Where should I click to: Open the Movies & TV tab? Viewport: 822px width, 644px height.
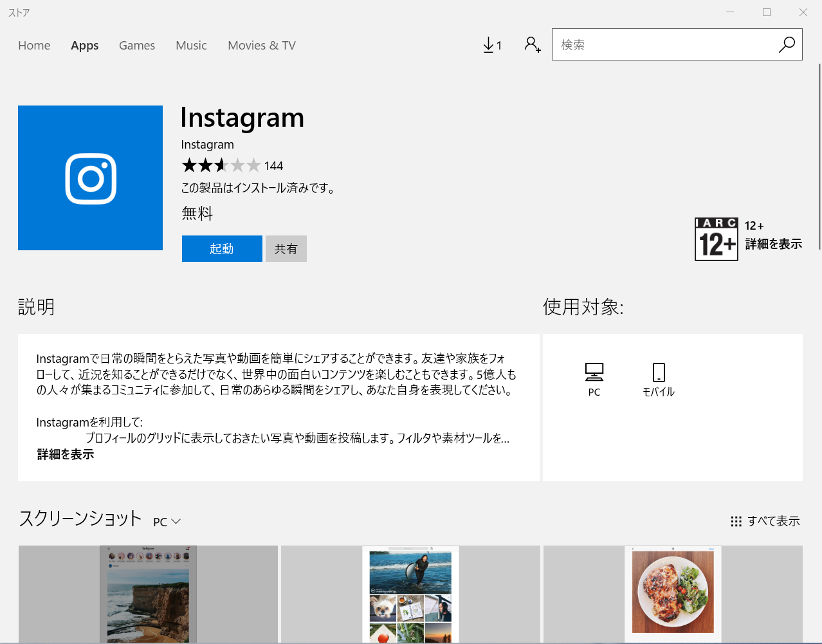262,46
